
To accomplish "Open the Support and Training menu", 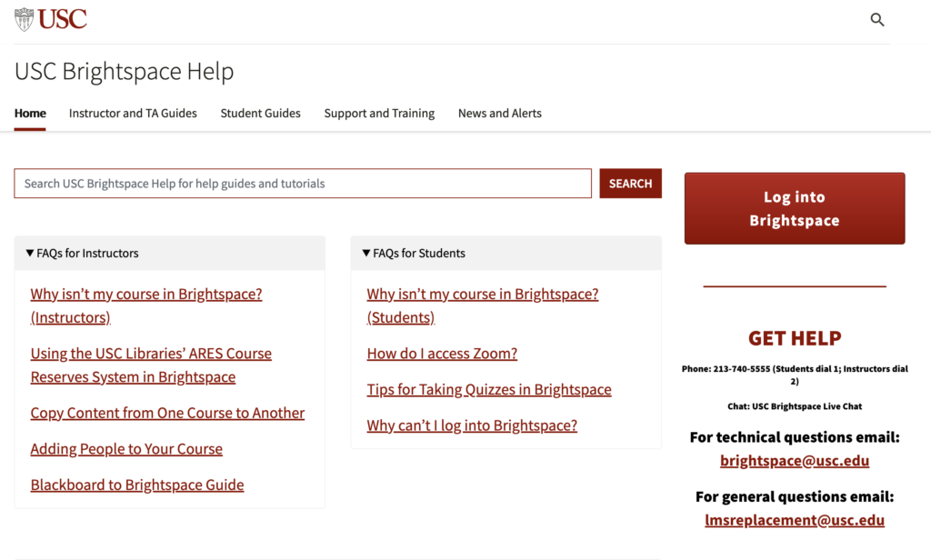I will coord(379,114).
